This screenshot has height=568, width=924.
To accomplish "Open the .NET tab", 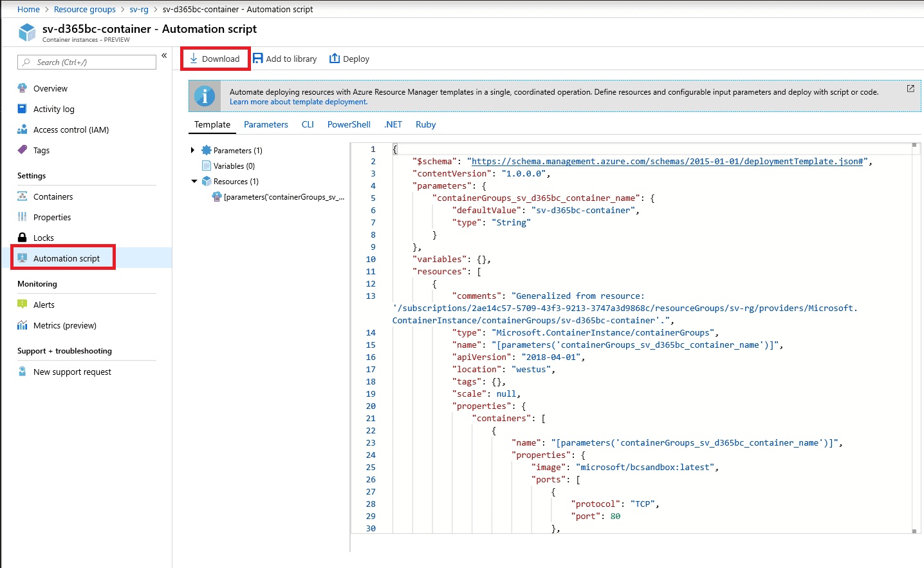I will click(393, 124).
